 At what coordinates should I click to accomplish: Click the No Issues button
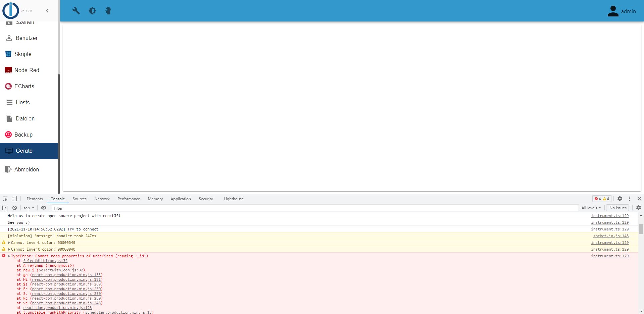coord(618,208)
